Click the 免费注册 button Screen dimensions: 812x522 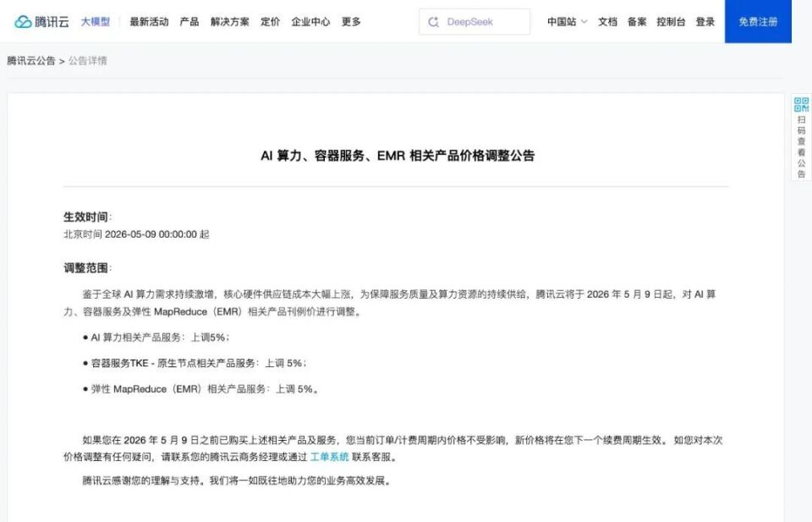pyautogui.click(x=757, y=22)
